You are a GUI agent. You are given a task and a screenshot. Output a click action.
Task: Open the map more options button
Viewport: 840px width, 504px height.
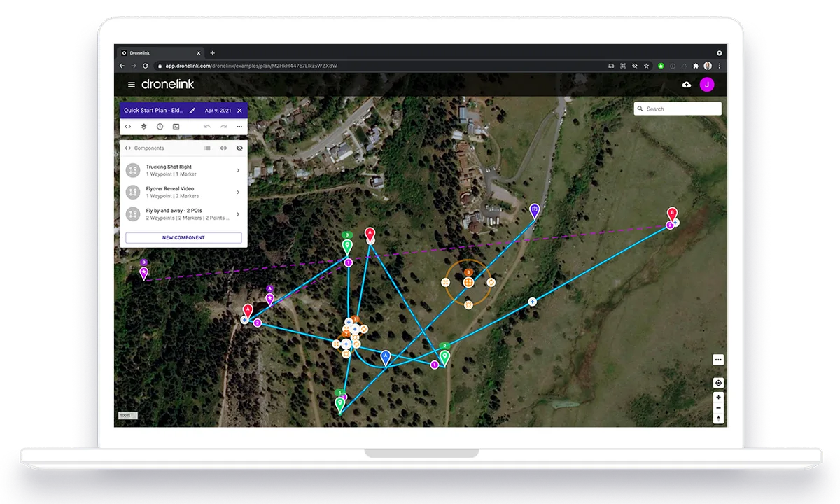coord(718,360)
